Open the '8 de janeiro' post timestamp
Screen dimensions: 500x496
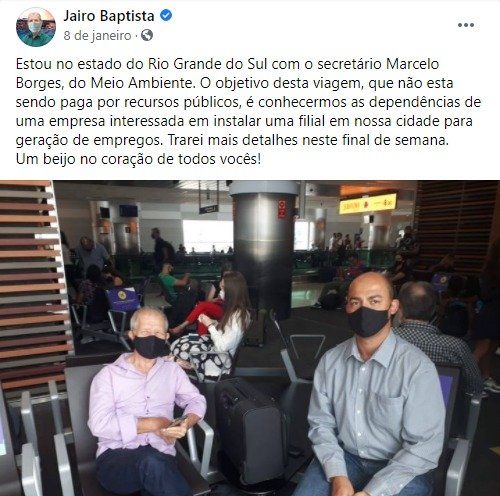[x=97, y=35]
